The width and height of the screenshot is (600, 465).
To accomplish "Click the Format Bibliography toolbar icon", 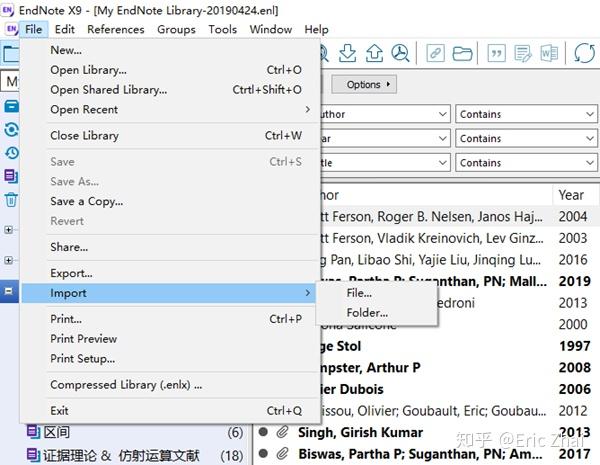I will tap(523, 53).
